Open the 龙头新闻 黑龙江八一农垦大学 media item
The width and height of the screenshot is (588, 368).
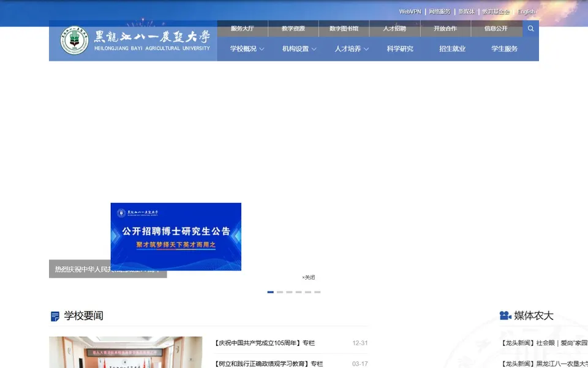click(545, 364)
